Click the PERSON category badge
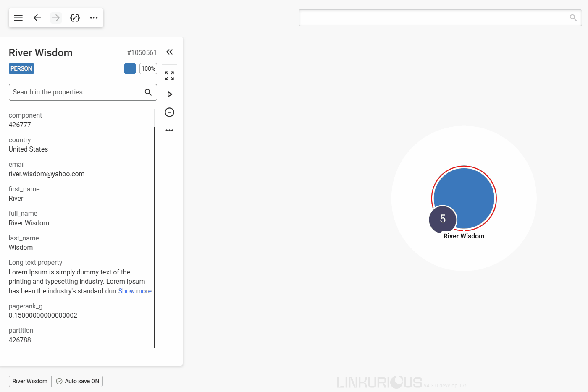Screen dimensions: 588x392 21,69
